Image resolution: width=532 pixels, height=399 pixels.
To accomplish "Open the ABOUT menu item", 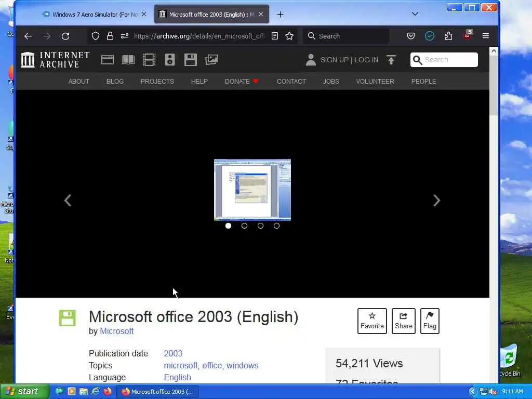I will point(79,82).
